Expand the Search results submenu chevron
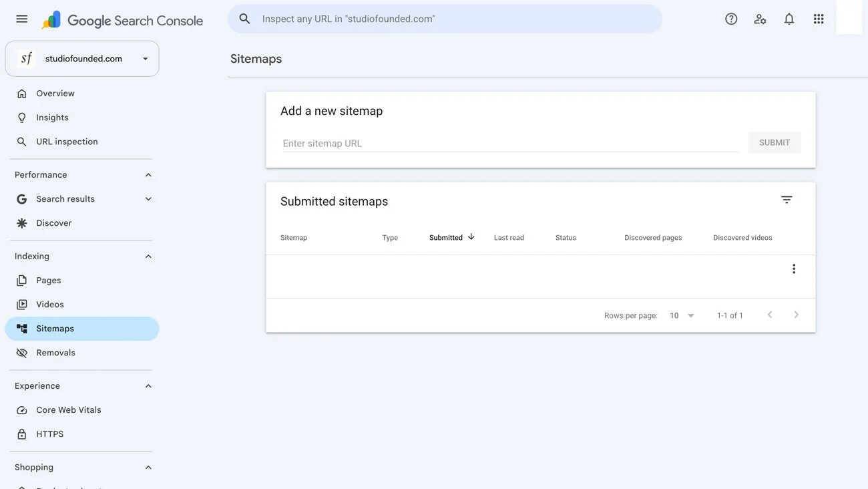868x489 pixels. click(x=148, y=199)
